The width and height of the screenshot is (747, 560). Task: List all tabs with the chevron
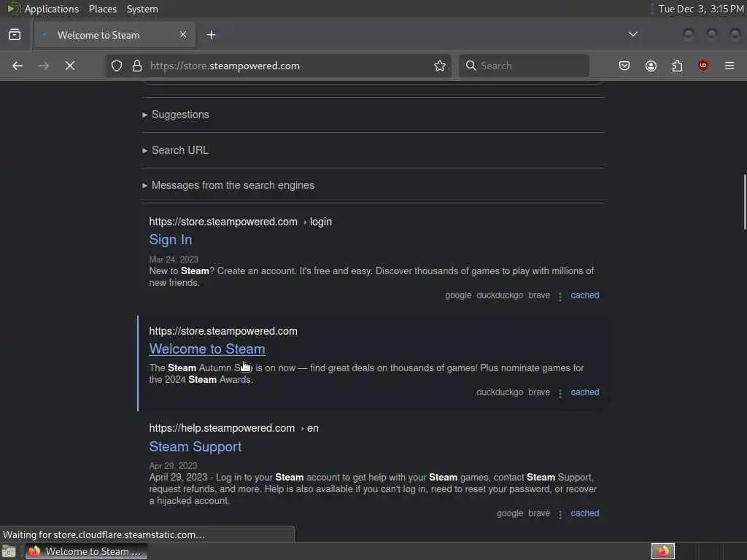click(633, 34)
